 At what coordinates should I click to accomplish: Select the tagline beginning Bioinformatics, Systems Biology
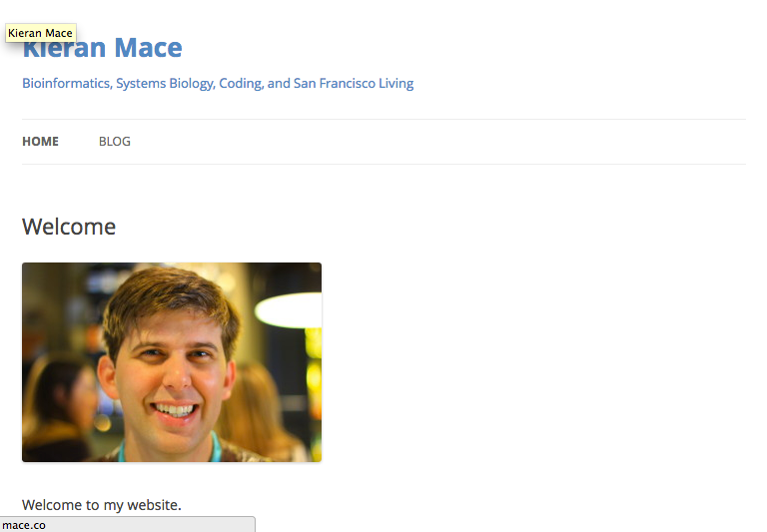[x=218, y=84]
